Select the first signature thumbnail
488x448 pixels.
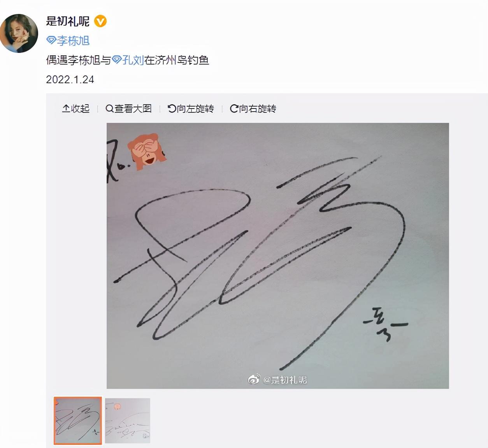click(78, 420)
